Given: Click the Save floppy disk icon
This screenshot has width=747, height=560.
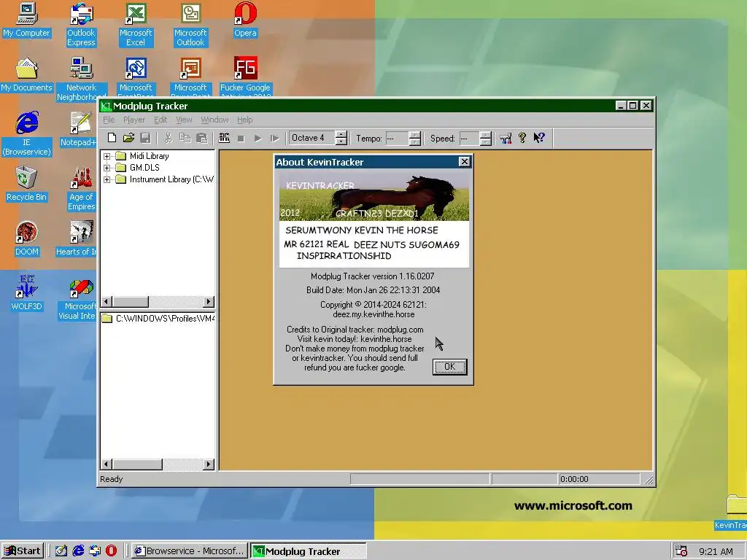Looking at the screenshot, I should 145,138.
